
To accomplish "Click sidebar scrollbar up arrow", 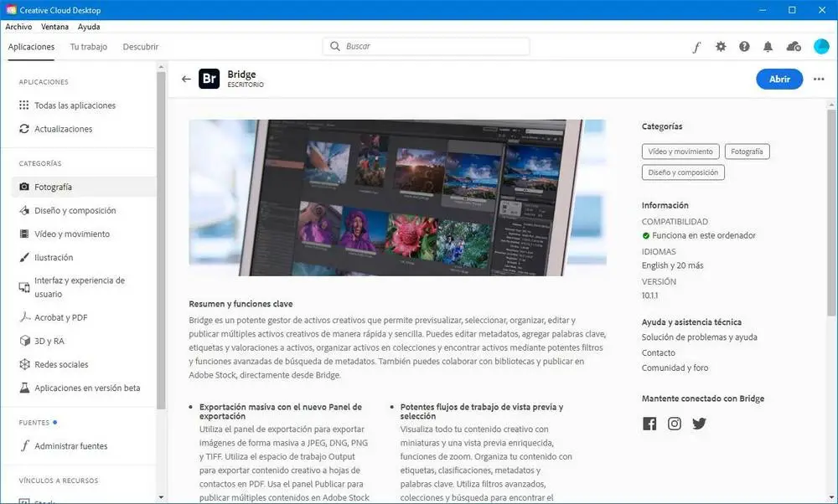I will pyautogui.click(x=161, y=67).
